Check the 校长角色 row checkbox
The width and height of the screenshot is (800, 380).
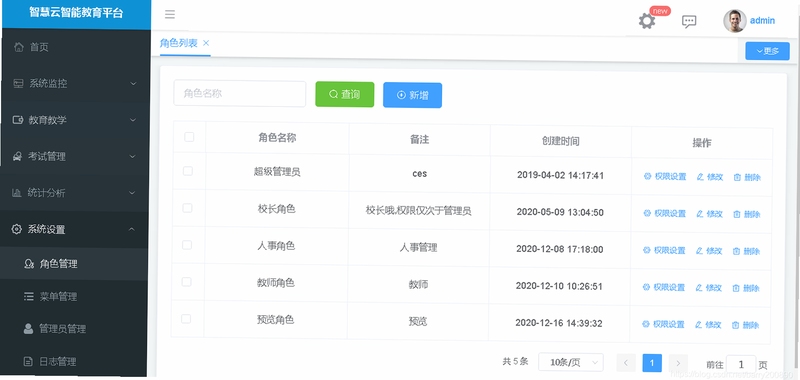click(x=187, y=208)
